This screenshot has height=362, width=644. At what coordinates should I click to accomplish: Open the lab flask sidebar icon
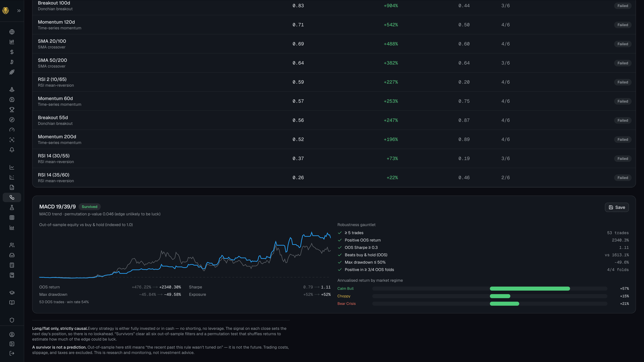coord(12,207)
